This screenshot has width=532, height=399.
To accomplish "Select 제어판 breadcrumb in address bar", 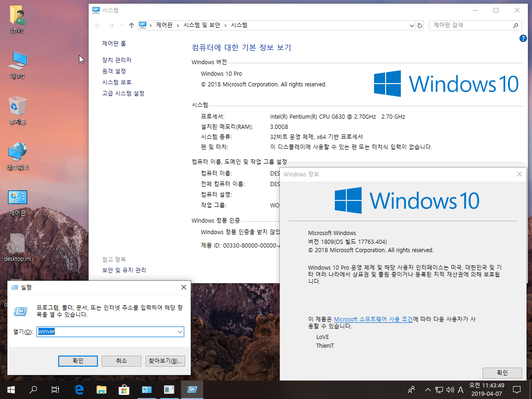I will (x=164, y=25).
